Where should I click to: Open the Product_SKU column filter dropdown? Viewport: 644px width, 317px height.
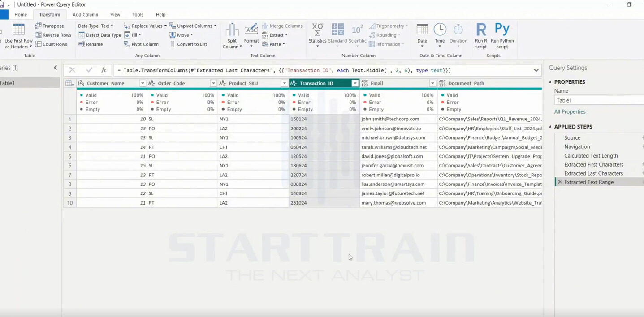pyautogui.click(x=284, y=83)
